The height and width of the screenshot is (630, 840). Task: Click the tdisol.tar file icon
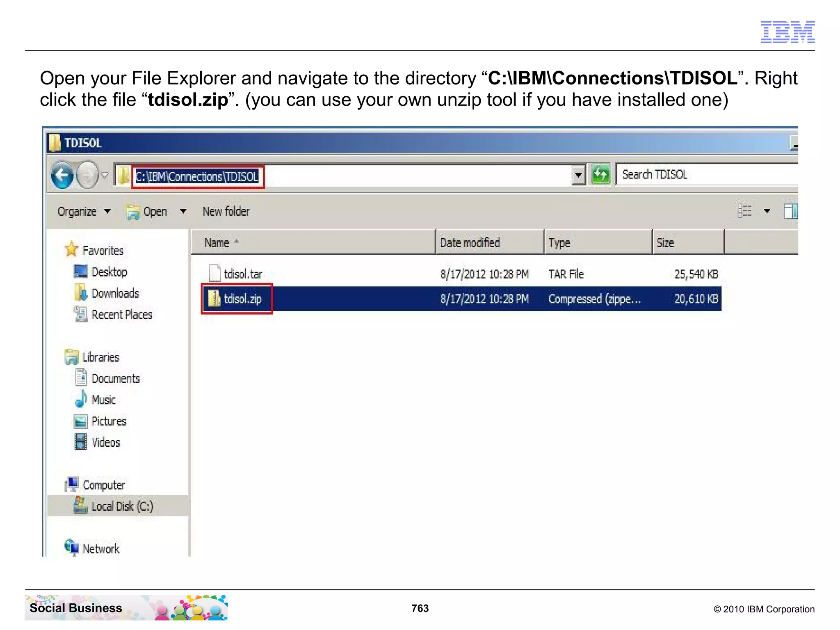[215, 273]
